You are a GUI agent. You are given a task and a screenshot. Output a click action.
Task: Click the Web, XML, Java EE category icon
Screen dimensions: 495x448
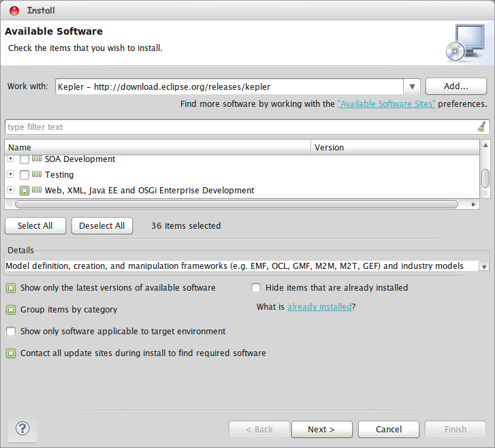coord(37,190)
